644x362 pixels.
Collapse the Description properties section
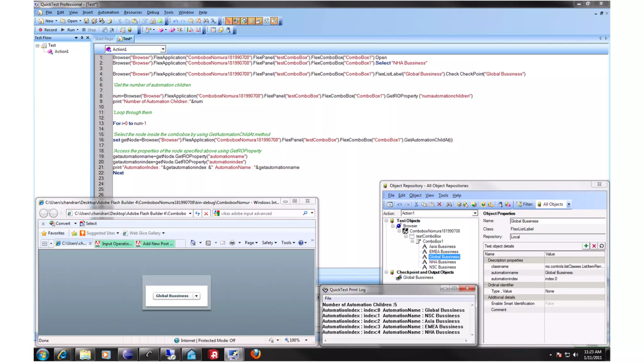(486, 260)
